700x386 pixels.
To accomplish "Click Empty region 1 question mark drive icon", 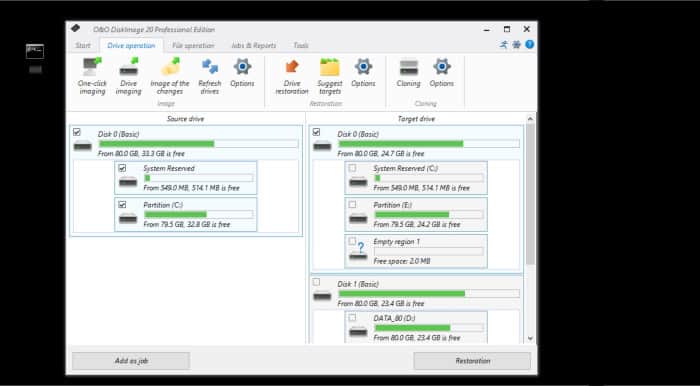I will (x=358, y=252).
